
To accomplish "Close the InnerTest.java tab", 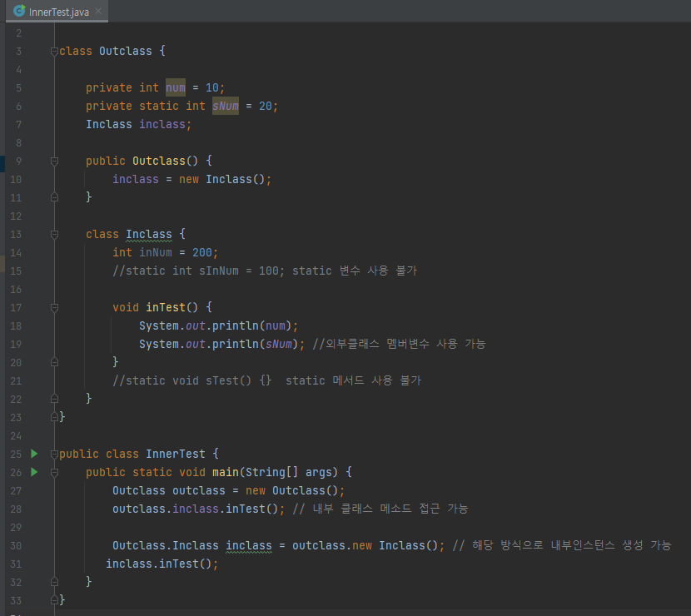I will click(98, 11).
